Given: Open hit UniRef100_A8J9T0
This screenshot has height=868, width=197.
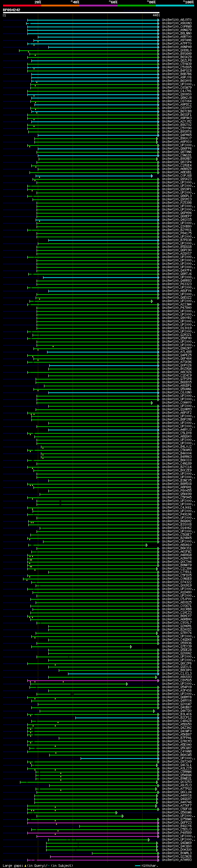Looking at the screenshot, I should [177, 20].
